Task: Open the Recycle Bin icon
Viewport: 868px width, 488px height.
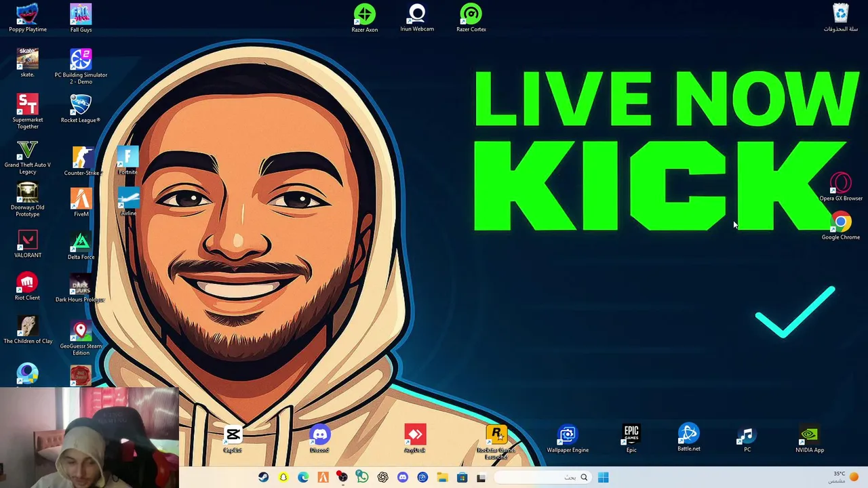Action: click(x=841, y=18)
